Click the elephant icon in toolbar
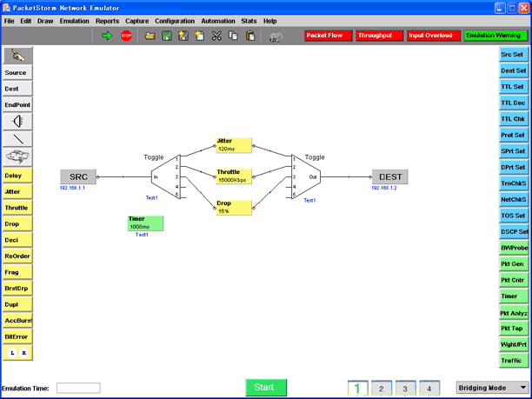 276,37
